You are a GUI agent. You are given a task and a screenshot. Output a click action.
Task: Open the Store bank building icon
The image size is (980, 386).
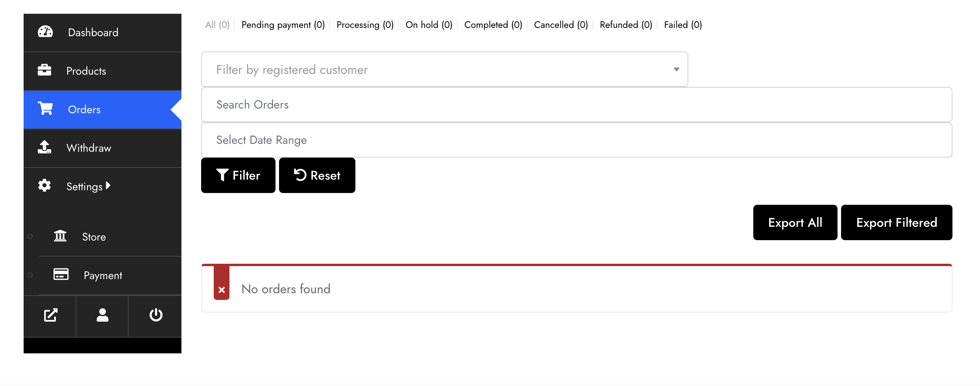click(60, 236)
